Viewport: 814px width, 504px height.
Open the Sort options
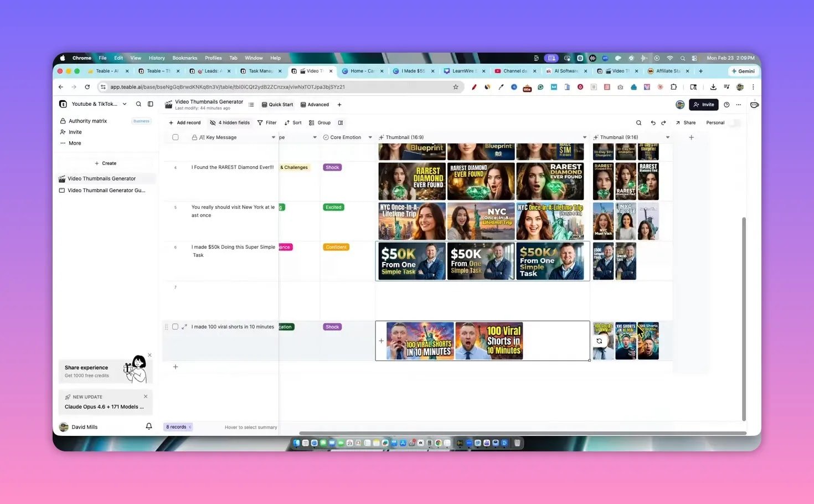coord(294,122)
